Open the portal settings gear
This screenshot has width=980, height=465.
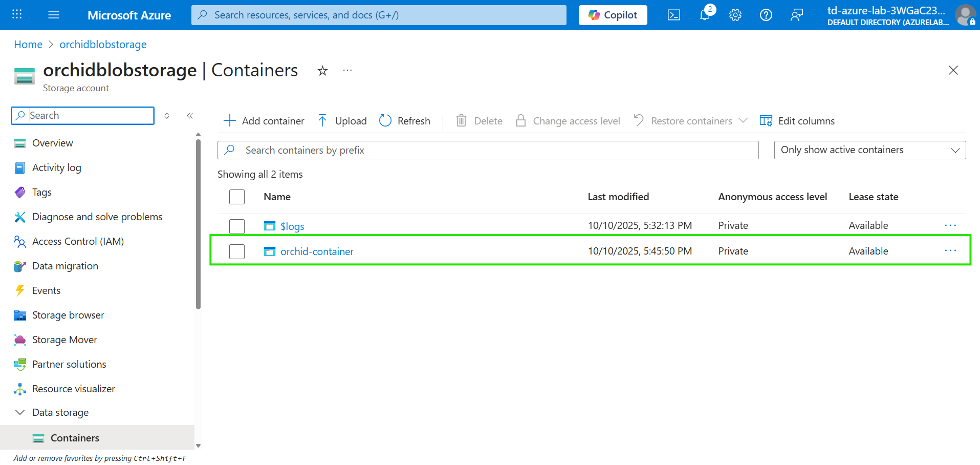(x=735, y=15)
